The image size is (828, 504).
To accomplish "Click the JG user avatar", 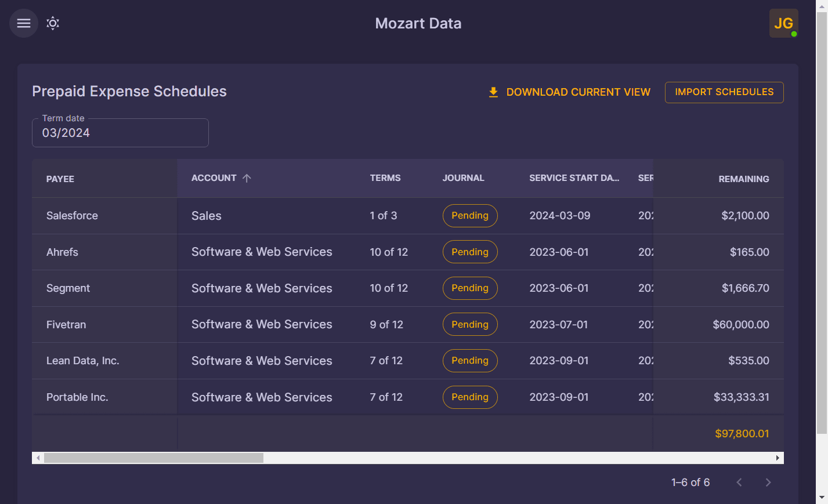I will pos(783,23).
